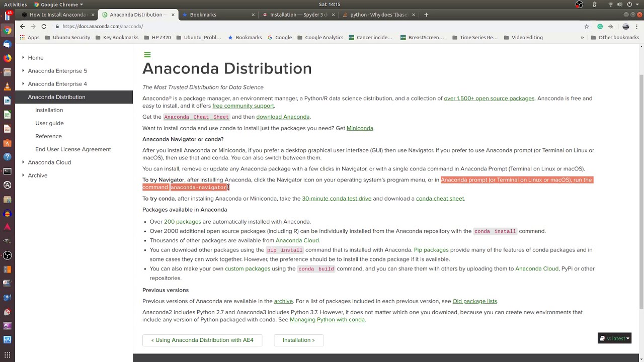Open the Anaconda_Cheat_Sheet link
This screenshot has width=644, height=362.
point(196,117)
